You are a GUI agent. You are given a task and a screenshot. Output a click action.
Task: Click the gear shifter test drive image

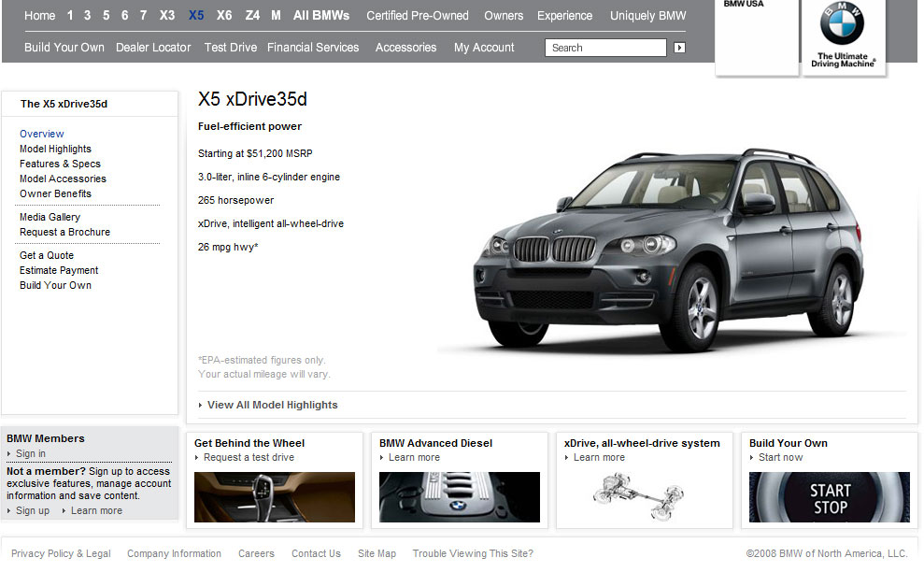tap(274, 497)
